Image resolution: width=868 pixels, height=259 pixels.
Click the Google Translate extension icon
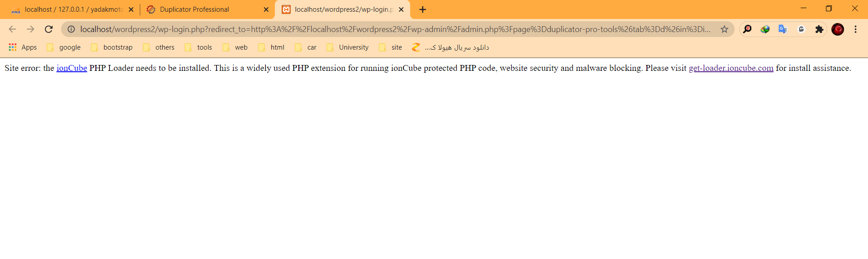[x=783, y=29]
